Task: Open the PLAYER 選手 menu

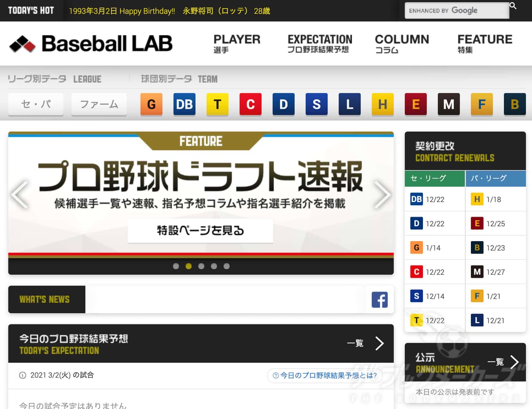Action: [237, 43]
